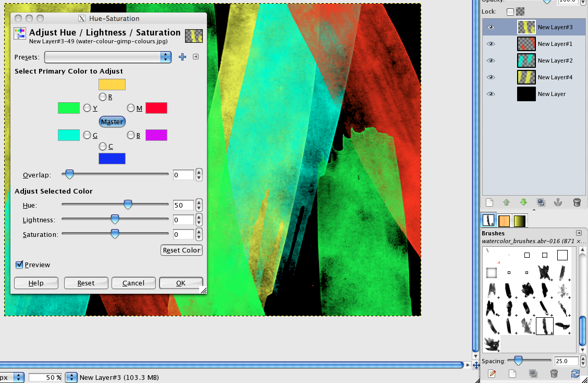Select the B primary color radio button

point(130,135)
